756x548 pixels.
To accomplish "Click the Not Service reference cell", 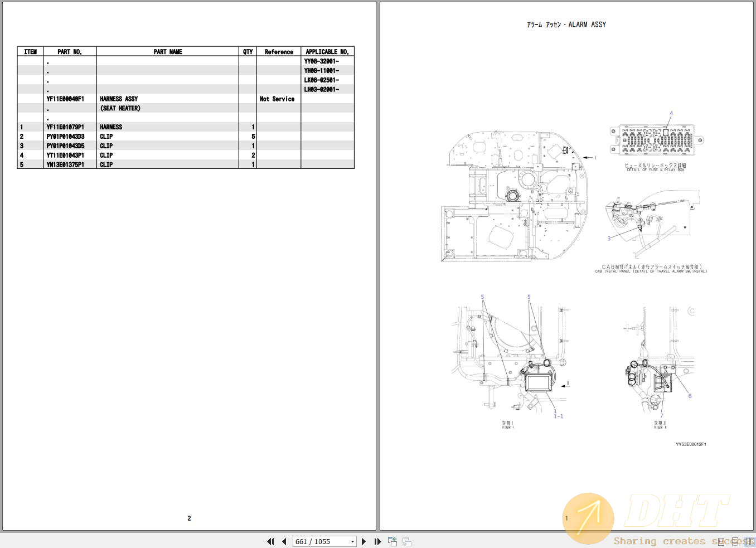I will (x=277, y=99).
